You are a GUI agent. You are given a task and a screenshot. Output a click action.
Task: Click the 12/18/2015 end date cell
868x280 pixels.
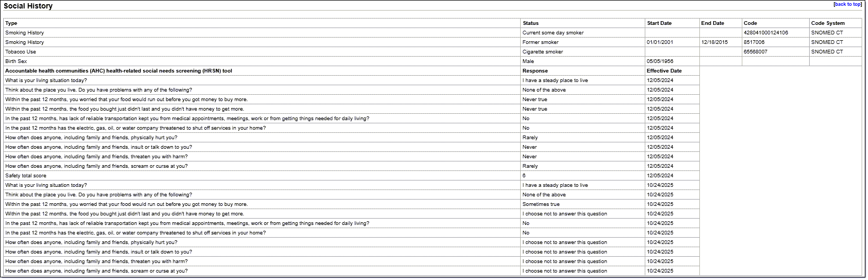(x=714, y=42)
